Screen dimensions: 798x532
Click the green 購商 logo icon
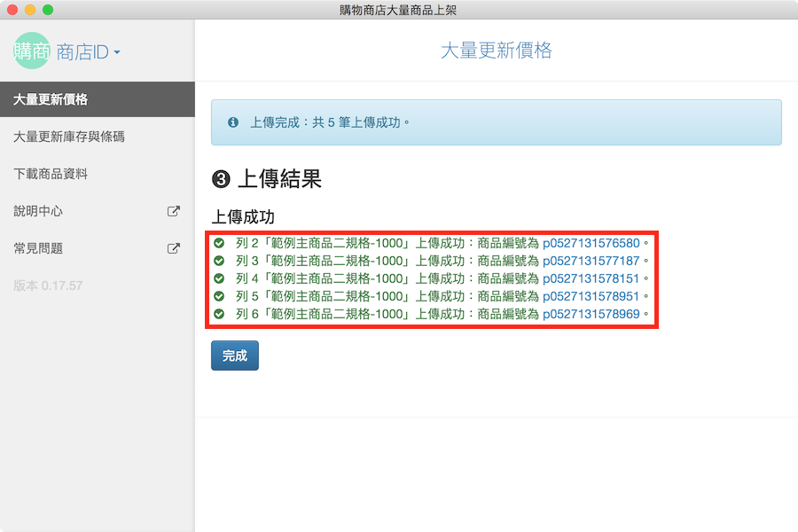coord(32,51)
